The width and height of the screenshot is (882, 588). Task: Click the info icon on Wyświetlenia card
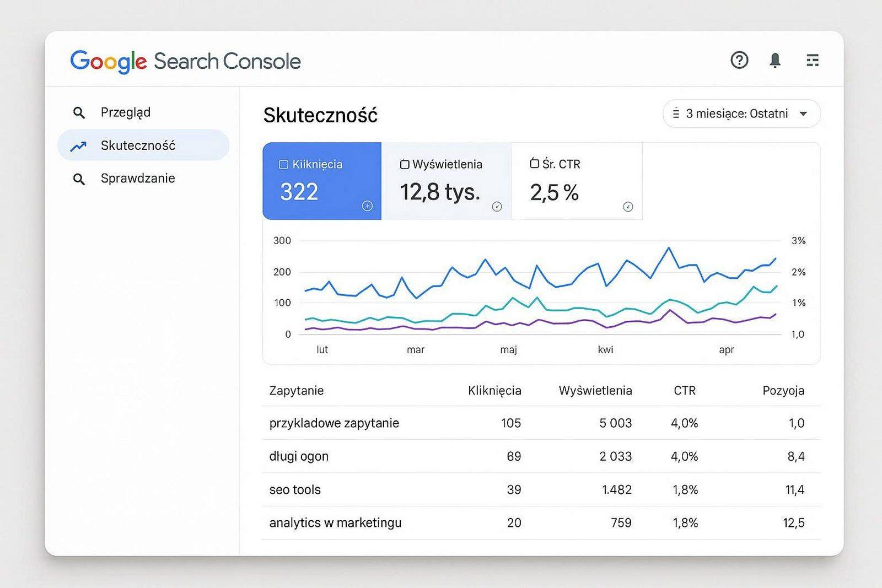(x=497, y=207)
